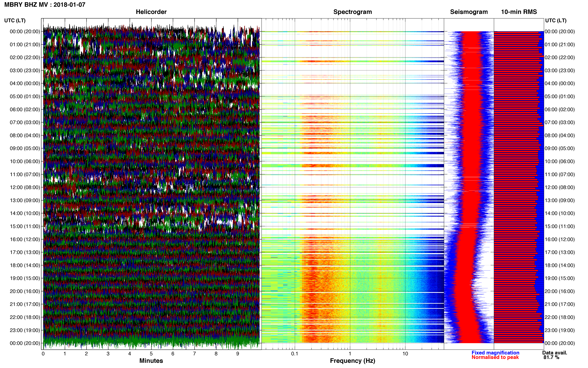The width and height of the screenshot is (588, 368).
Task: Pick tick "5" on the Minutes axis
Action: click(151, 354)
